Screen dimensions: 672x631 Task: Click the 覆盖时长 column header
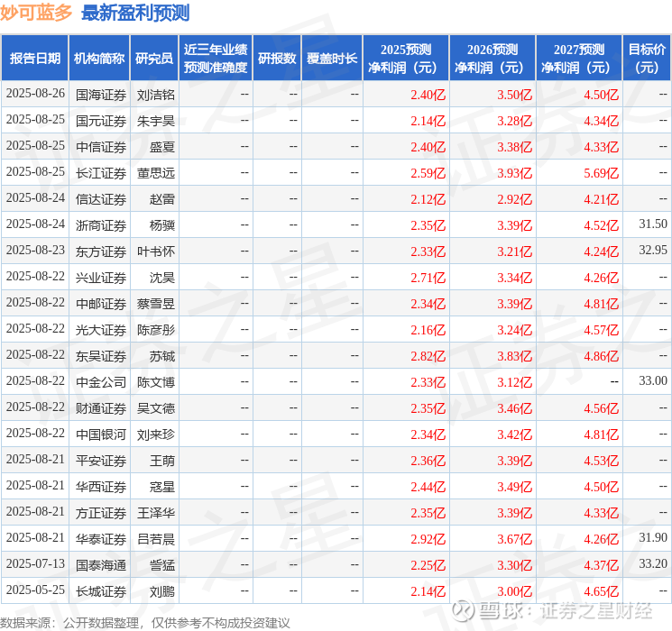pos(332,59)
